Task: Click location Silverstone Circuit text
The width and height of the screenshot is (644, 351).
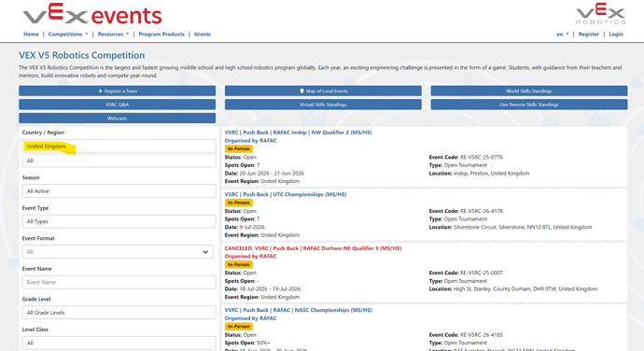Action: (523, 227)
